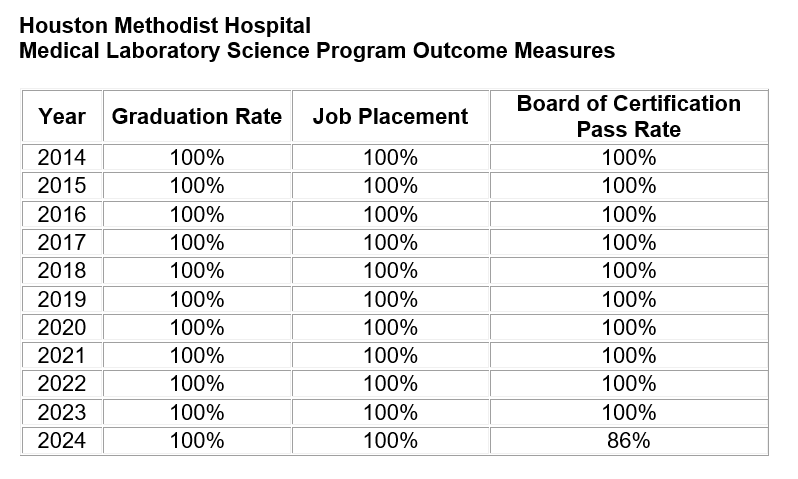Click the 2024 Job Placement value

390,440
